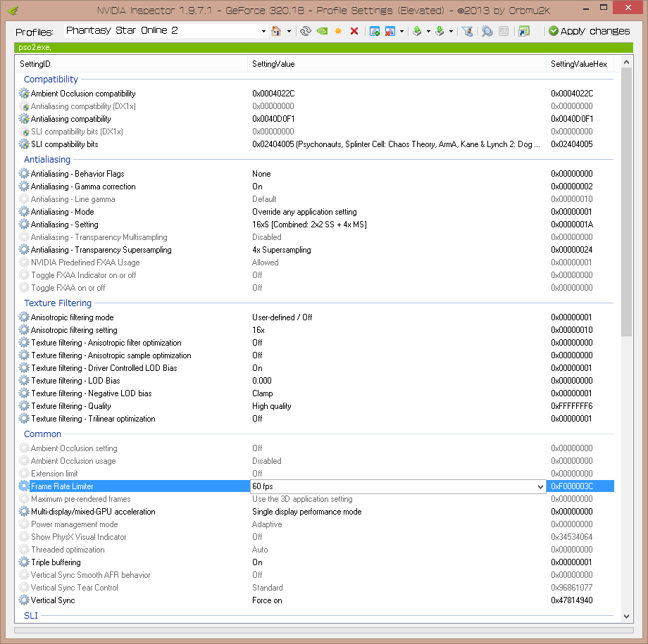Screen dimensions: 648x644
Task: Click the hex value 0x47814940
Action: 571,600
